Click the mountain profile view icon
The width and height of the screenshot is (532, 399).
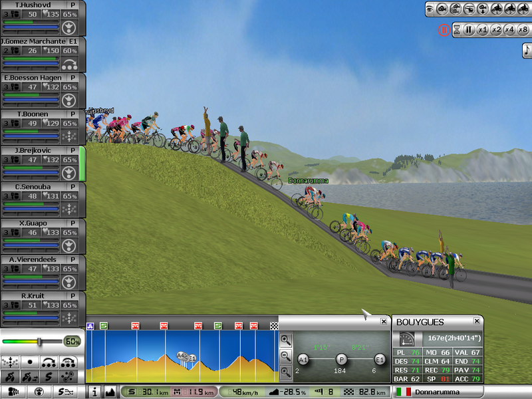coord(110,392)
